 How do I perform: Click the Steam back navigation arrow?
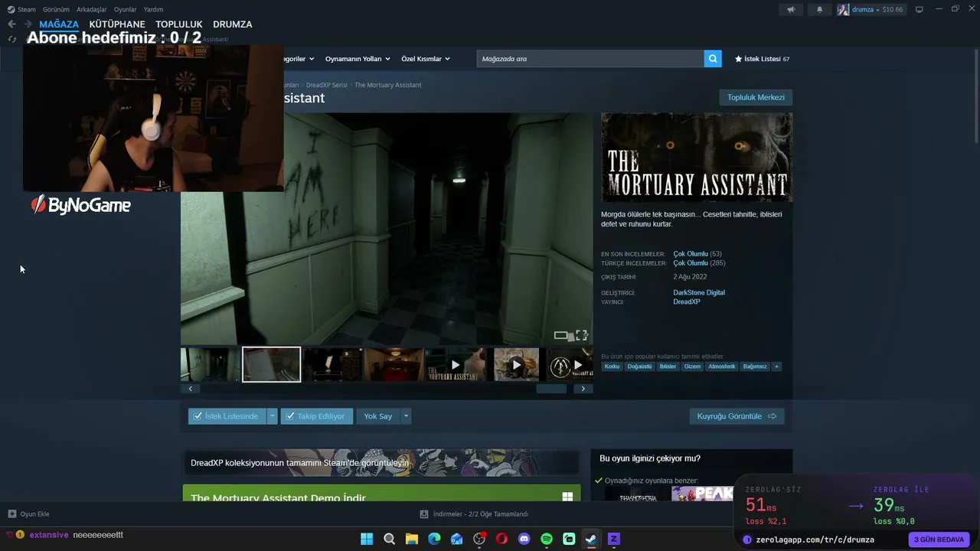11,24
